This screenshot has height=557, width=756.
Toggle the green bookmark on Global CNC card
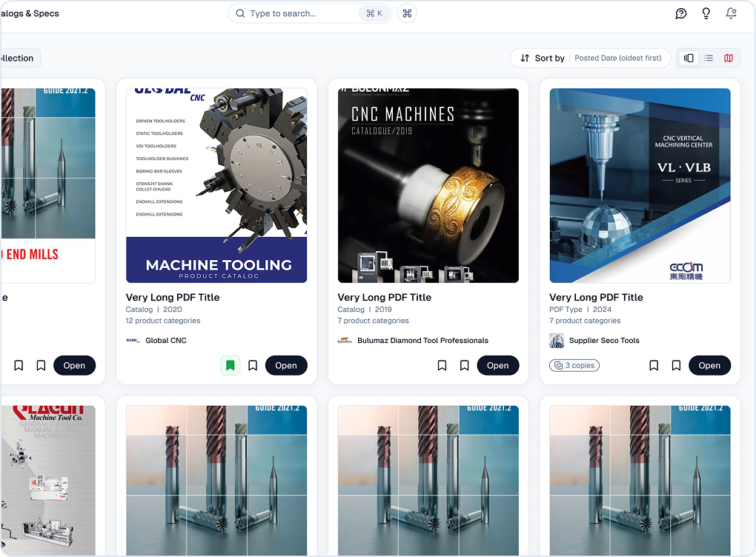[x=230, y=366]
